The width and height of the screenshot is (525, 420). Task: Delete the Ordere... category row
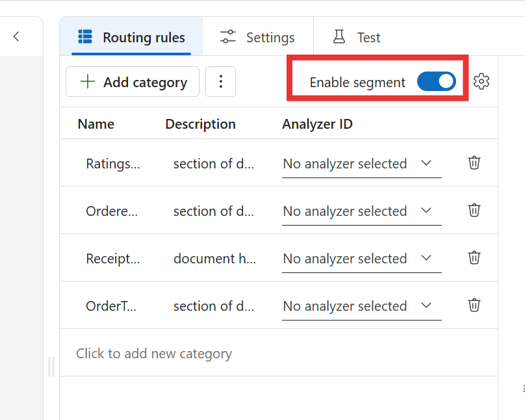pyautogui.click(x=474, y=211)
